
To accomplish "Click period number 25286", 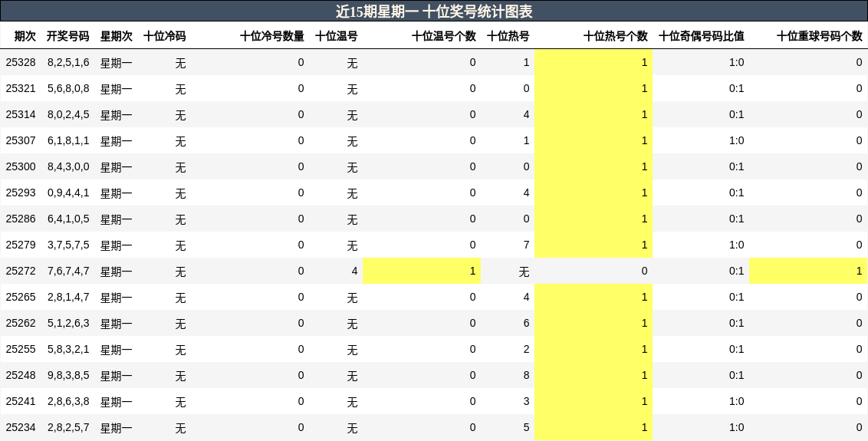I will pos(21,219).
